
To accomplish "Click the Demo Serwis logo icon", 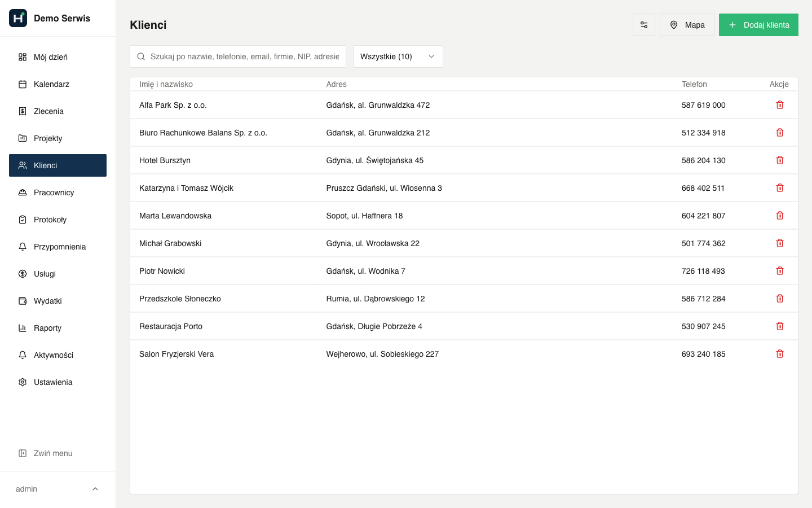I will coord(18,18).
